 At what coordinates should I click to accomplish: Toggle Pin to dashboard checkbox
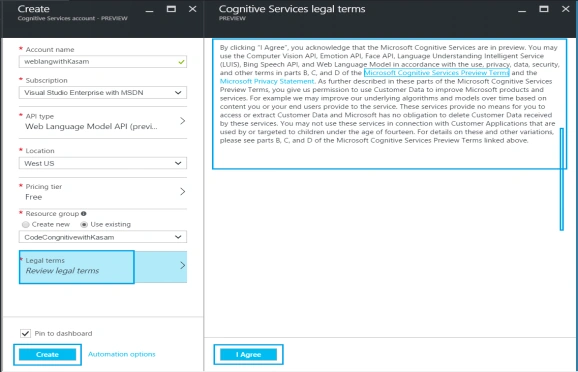tap(25, 333)
